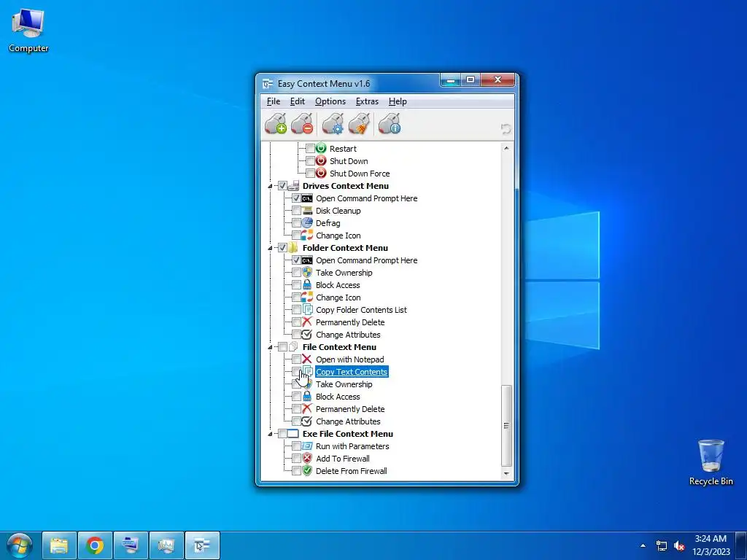This screenshot has height=560, width=747.
Task: Click the scrollbar down arrow
Action: click(506, 474)
